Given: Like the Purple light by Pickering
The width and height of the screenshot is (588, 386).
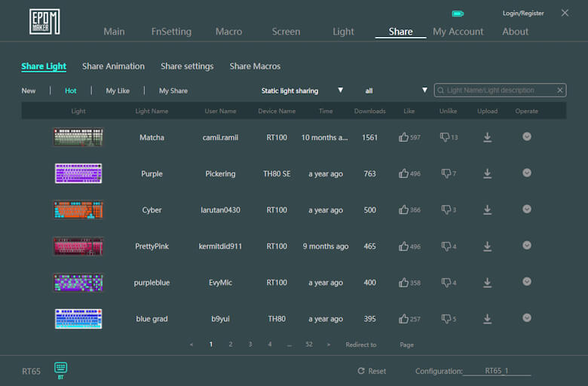Looking at the screenshot, I should 404,173.
